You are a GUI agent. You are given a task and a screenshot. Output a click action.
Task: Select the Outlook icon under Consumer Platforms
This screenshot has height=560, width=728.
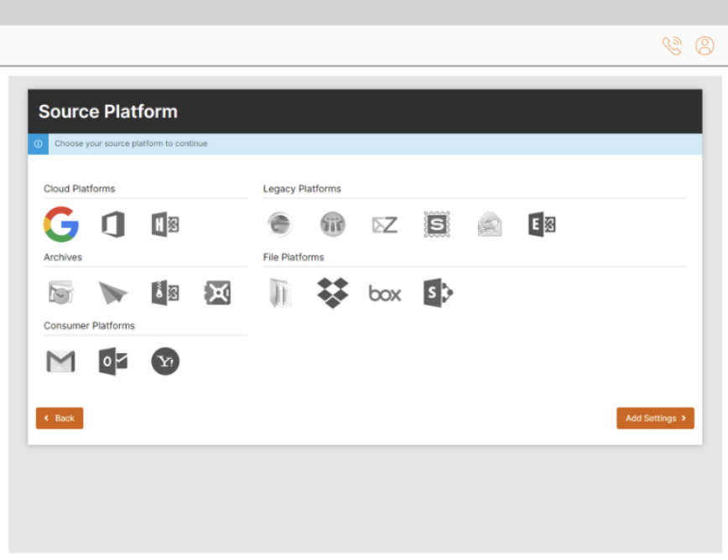pyautogui.click(x=113, y=361)
